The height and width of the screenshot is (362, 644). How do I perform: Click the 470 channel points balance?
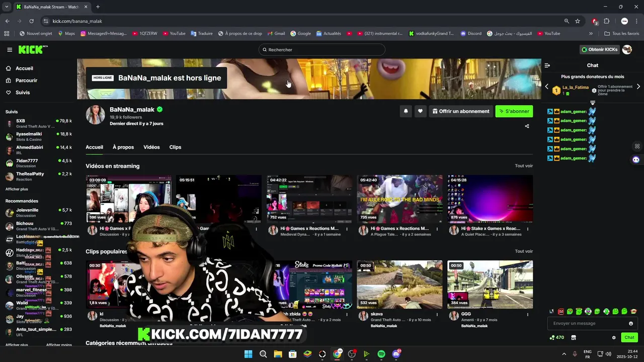coord(557,337)
